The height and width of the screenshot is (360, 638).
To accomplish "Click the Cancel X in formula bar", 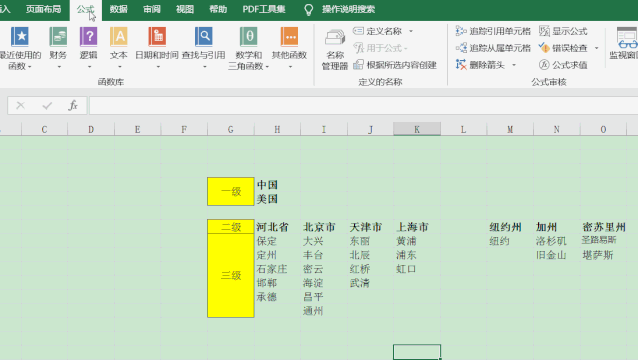I will pyautogui.click(x=20, y=106).
